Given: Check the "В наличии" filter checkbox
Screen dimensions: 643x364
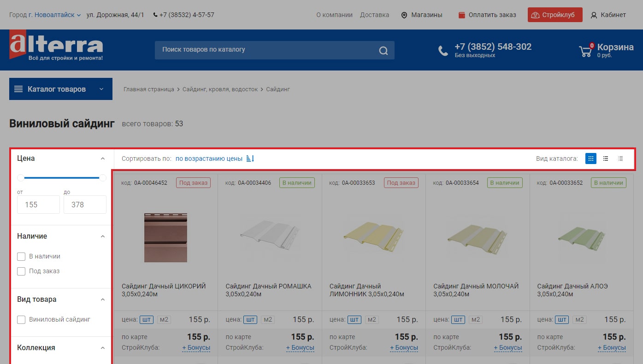Looking at the screenshot, I should click(21, 257).
